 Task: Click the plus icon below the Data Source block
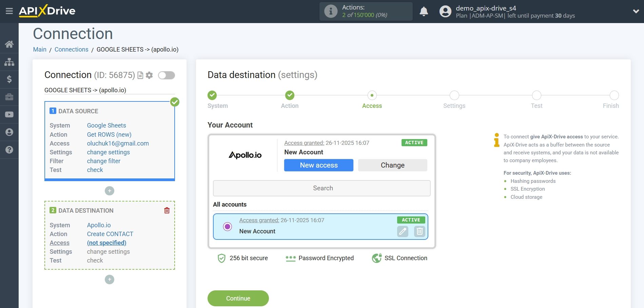[x=109, y=191]
